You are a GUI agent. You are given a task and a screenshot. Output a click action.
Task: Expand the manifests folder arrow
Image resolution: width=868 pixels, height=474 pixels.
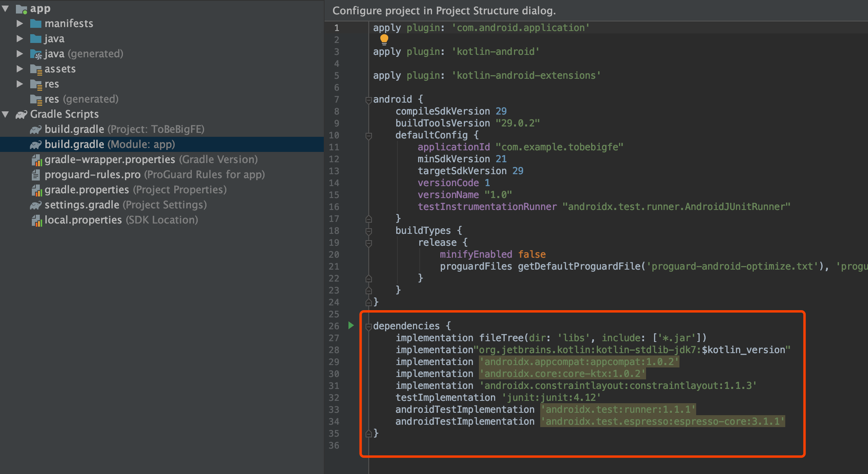[x=19, y=23]
